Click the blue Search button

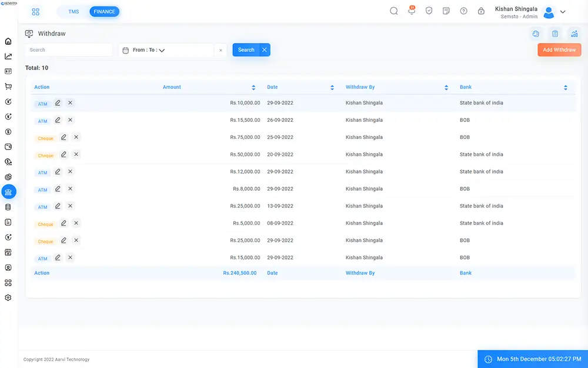[x=246, y=50]
